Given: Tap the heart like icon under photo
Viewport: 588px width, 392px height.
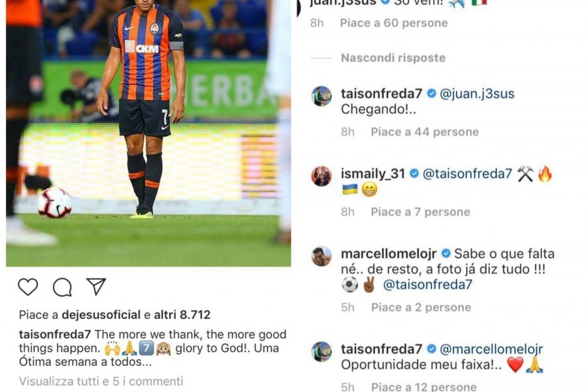Looking at the screenshot, I should [x=28, y=287].
